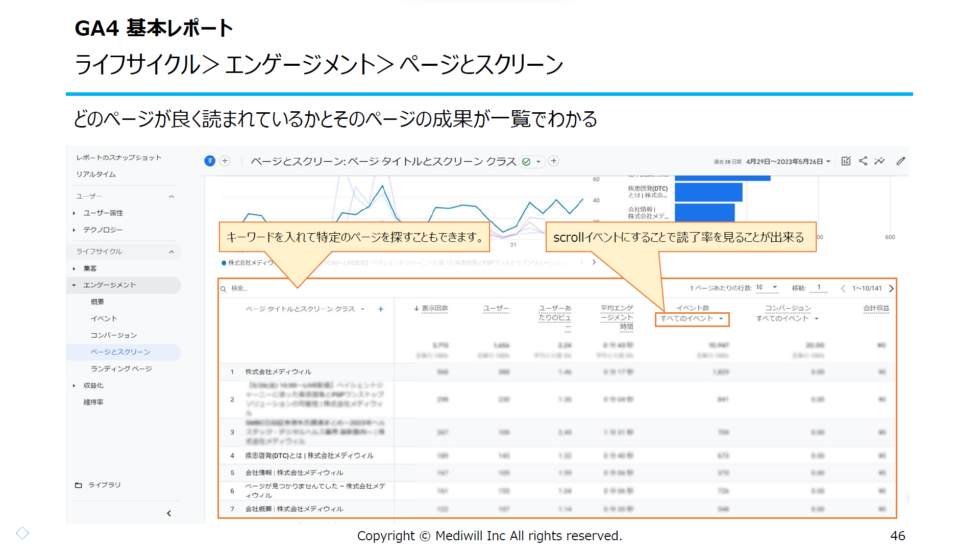Open レポートのスナップショット in sidebar
The width and height of the screenshot is (980, 551).
119,158
